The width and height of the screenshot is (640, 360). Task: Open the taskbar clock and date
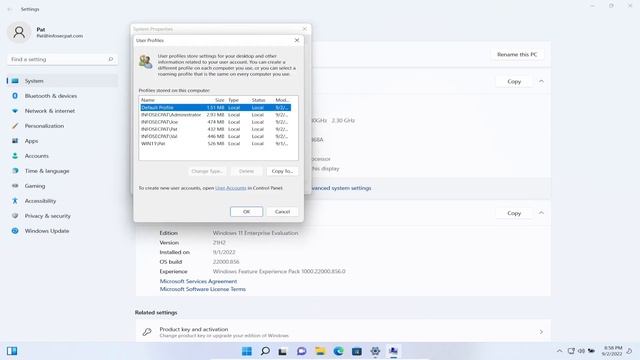coord(612,351)
